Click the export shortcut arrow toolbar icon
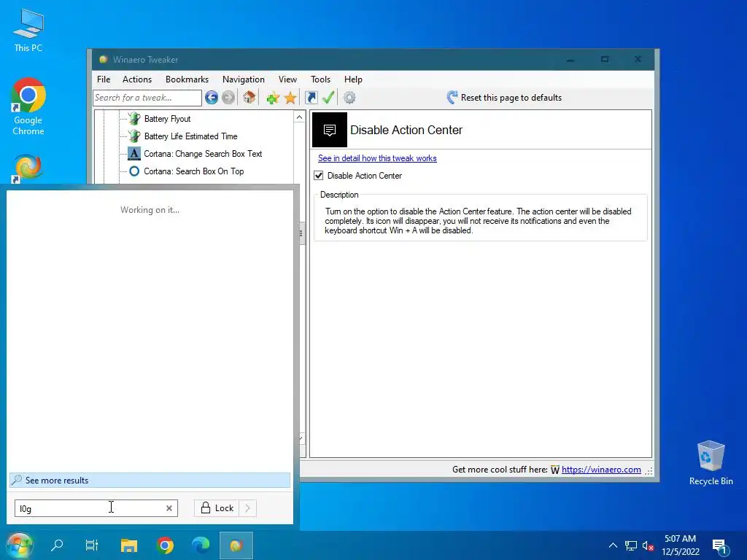Image resolution: width=747 pixels, height=560 pixels. [311, 98]
